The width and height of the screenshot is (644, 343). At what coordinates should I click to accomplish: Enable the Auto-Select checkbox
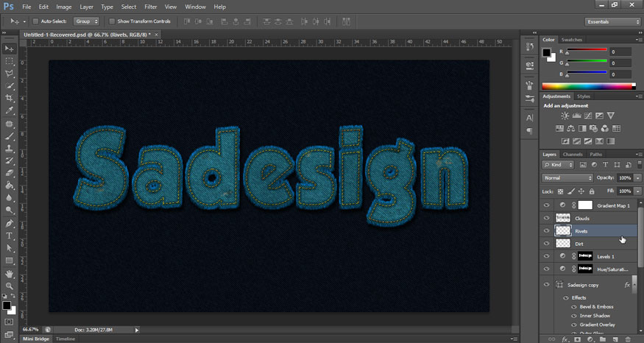[35, 21]
